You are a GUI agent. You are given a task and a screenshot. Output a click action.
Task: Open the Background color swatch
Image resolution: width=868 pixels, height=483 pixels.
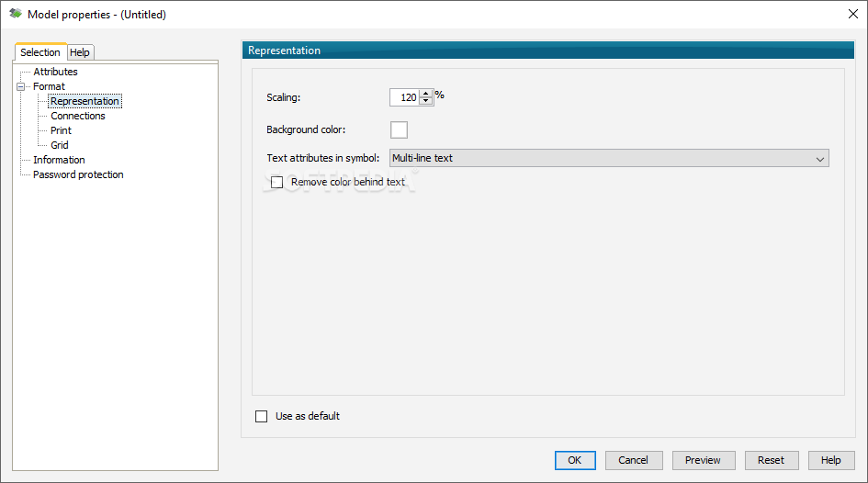(x=400, y=130)
